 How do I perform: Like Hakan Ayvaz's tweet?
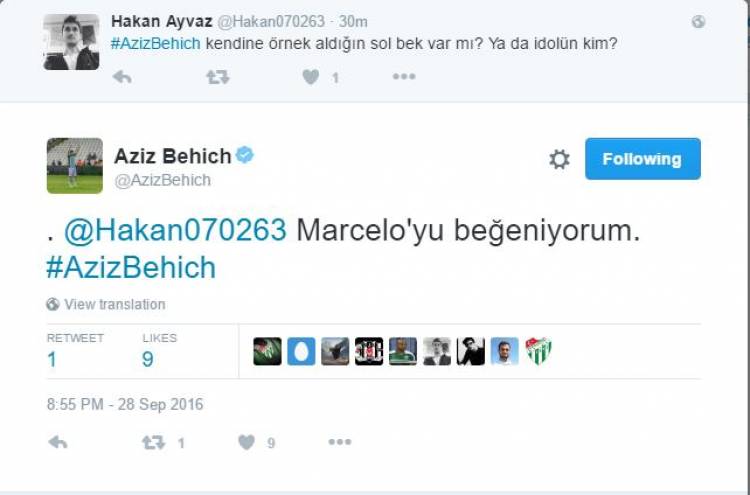[311, 77]
